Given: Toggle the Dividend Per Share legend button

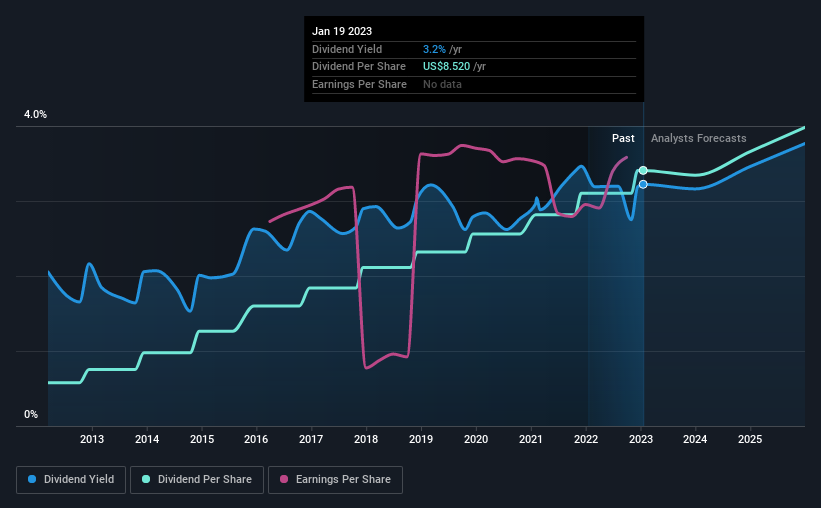Looking at the screenshot, I should pyautogui.click(x=197, y=480).
